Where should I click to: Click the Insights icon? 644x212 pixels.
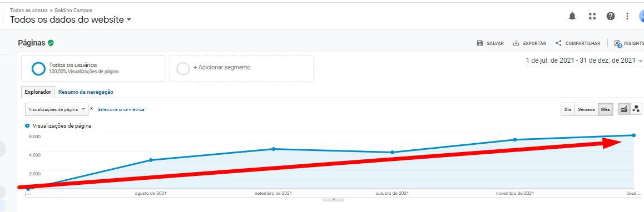(617, 43)
